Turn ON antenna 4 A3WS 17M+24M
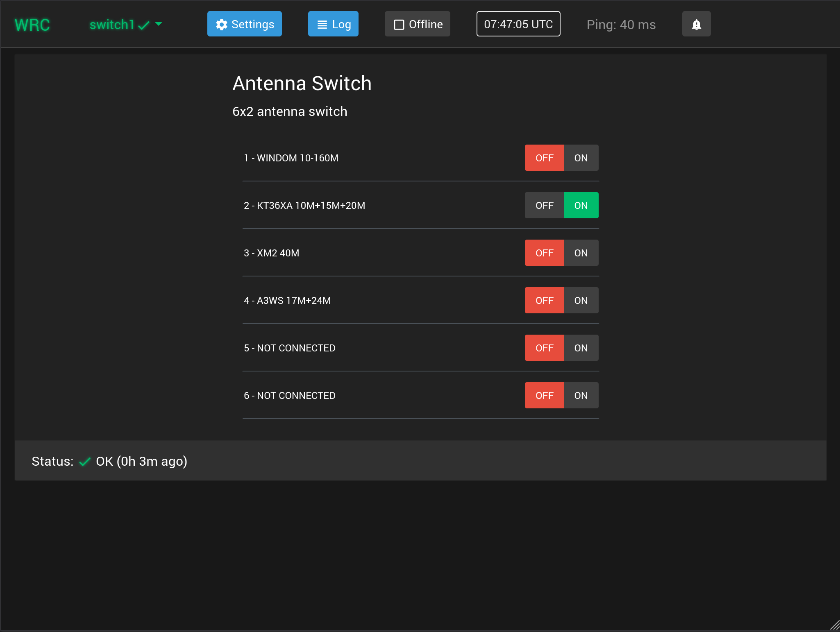Viewport: 840px width, 632px height. [x=581, y=301]
